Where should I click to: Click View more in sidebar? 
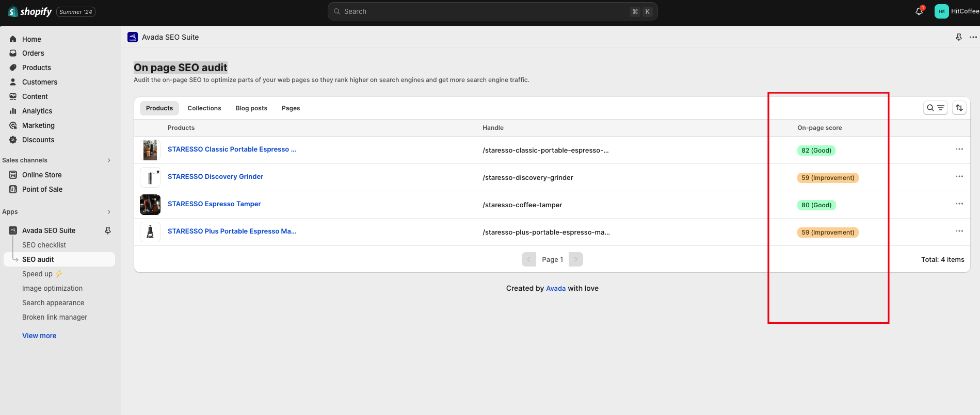click(39, 336)
